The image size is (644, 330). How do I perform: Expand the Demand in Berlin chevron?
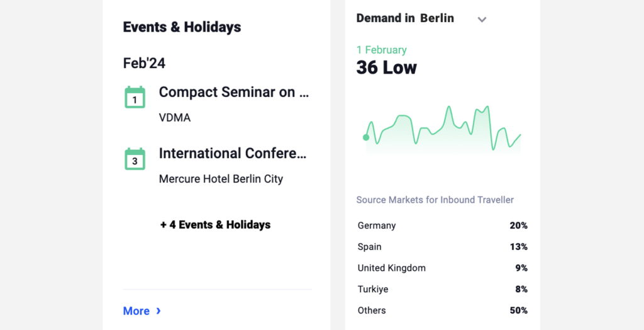coord(482,20)
